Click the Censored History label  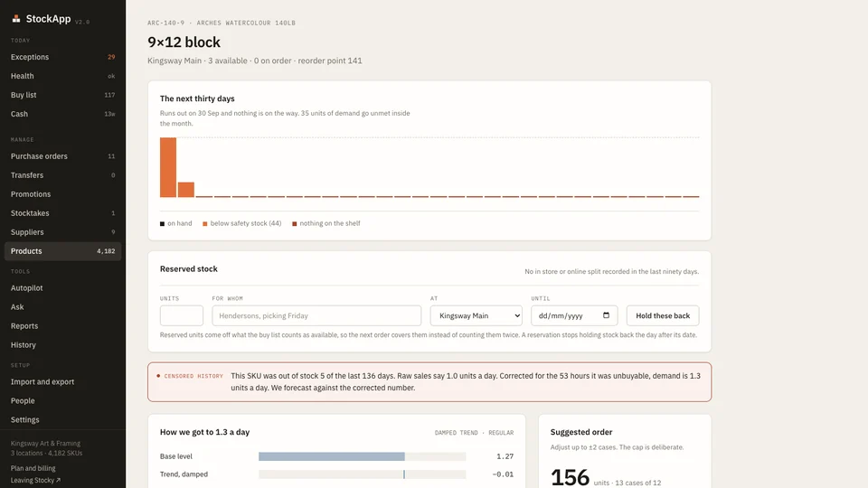click(x=193, y=376)
